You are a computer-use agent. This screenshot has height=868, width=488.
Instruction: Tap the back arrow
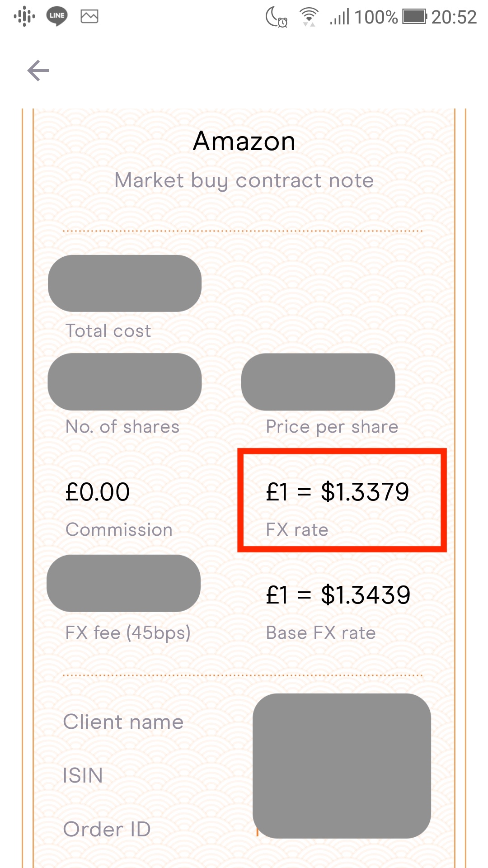coord(38,71)
